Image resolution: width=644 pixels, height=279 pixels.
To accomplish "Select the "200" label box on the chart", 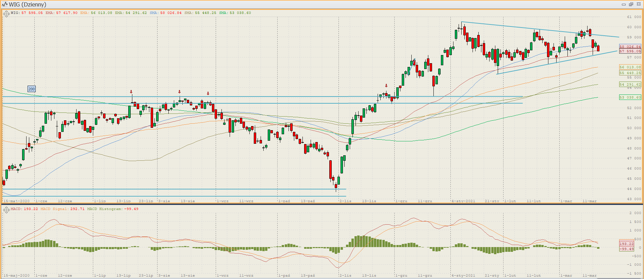I will (x=32, y=89).
